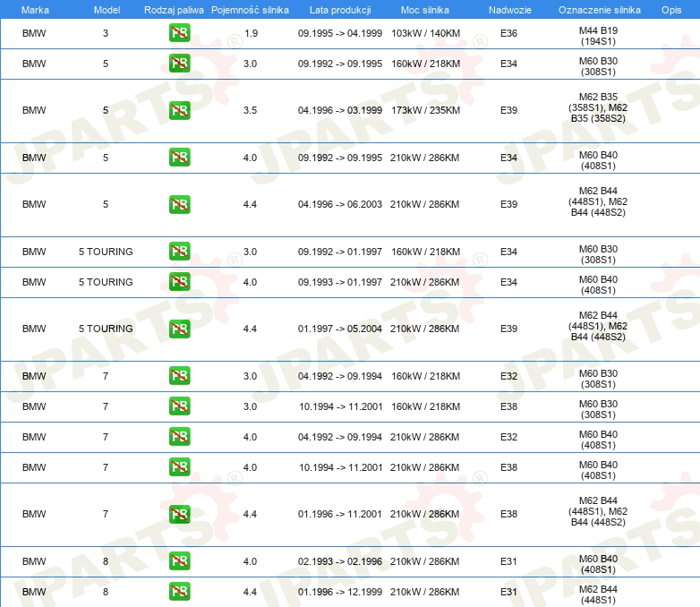Image resolution: width=700 pixels, height=607 pixels.
Task: Click the Lata produkcji column header
Action: click(x=340, y=10)
